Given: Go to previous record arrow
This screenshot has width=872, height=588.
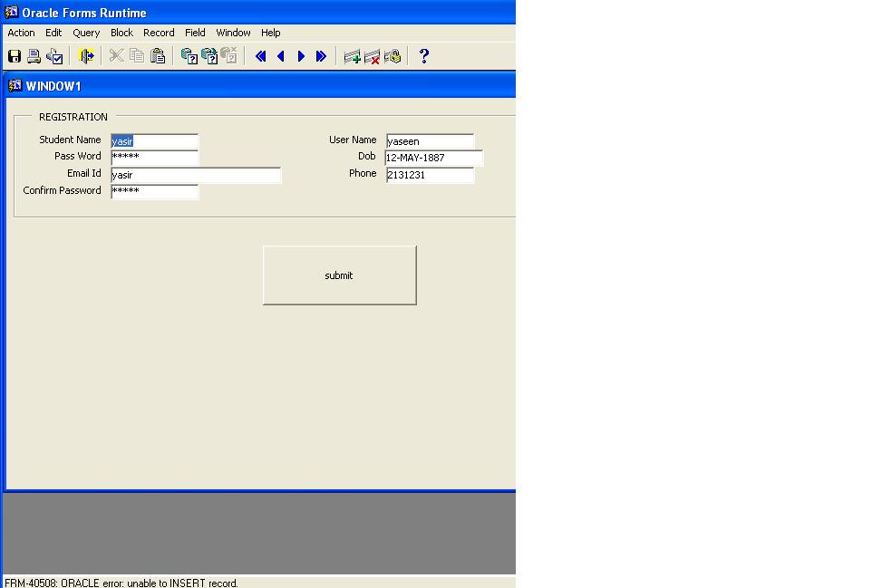Looking at the screenshot, I should [x=281, y=56].
